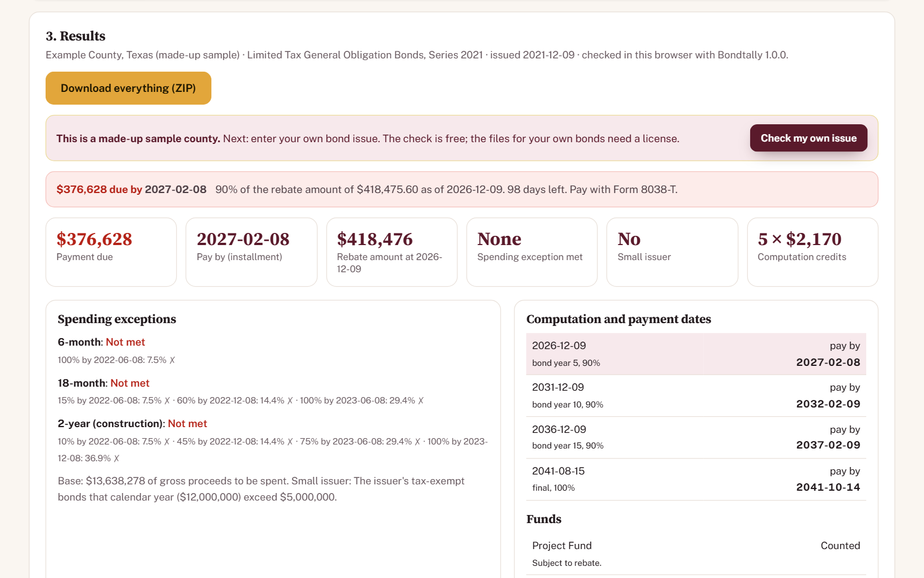Click the Spending exceptions heading
The height and width of the screenshot is (578, 924).
(x=117, y=319)
